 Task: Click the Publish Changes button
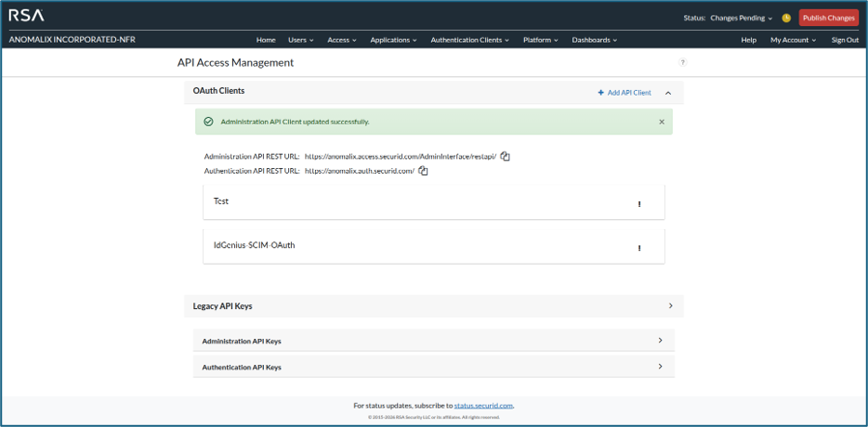[x=829, y=18]
